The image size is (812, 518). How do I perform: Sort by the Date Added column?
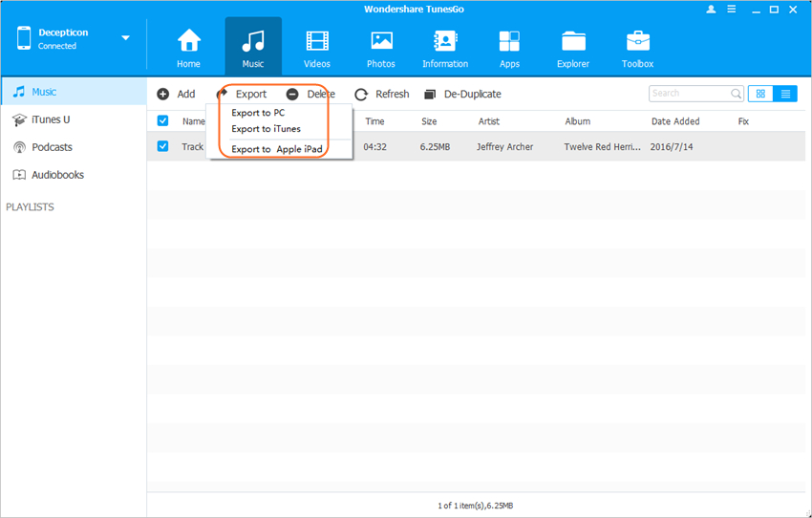coord(675,121)
